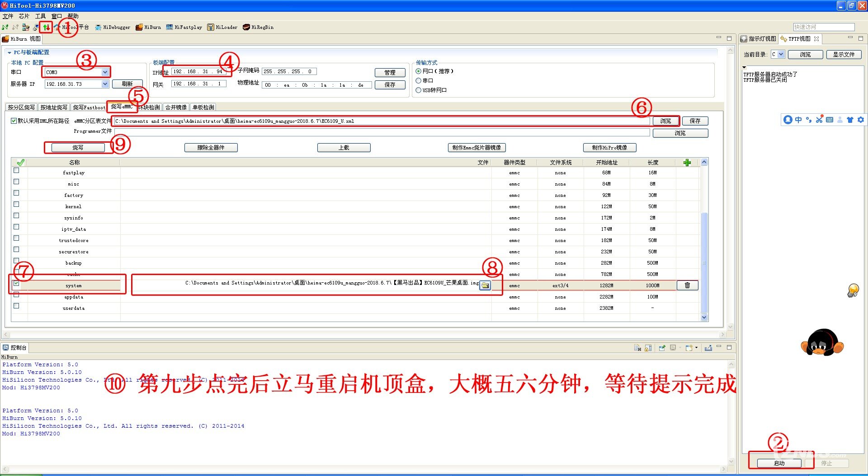
Task: Open the input method soft keyboard icon
Action: coord(830,120)
